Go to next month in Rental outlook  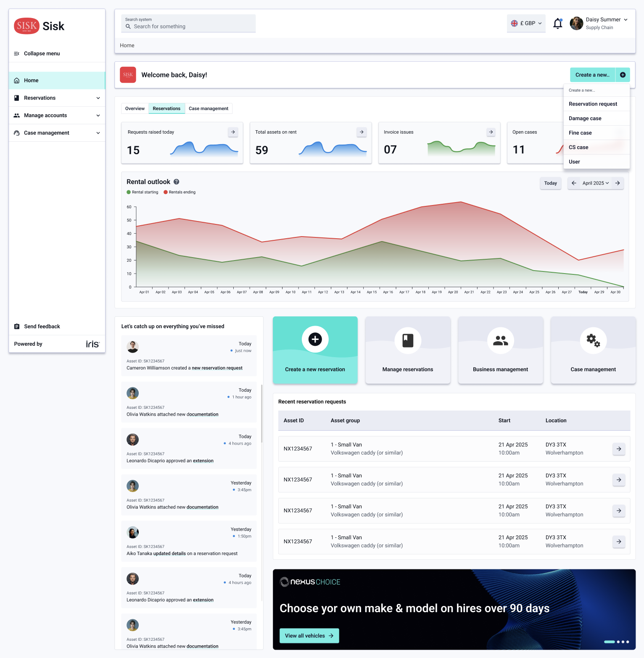[x=618, y=183]
